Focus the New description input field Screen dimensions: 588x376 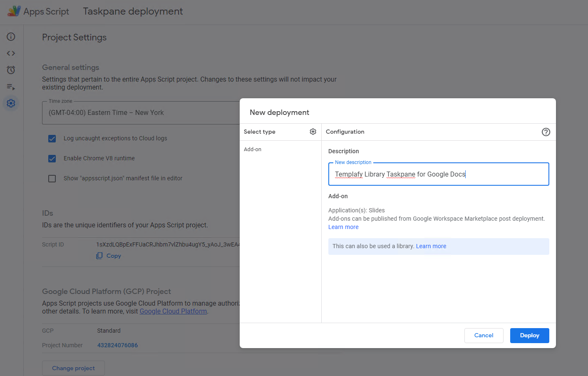pos(439,174)
